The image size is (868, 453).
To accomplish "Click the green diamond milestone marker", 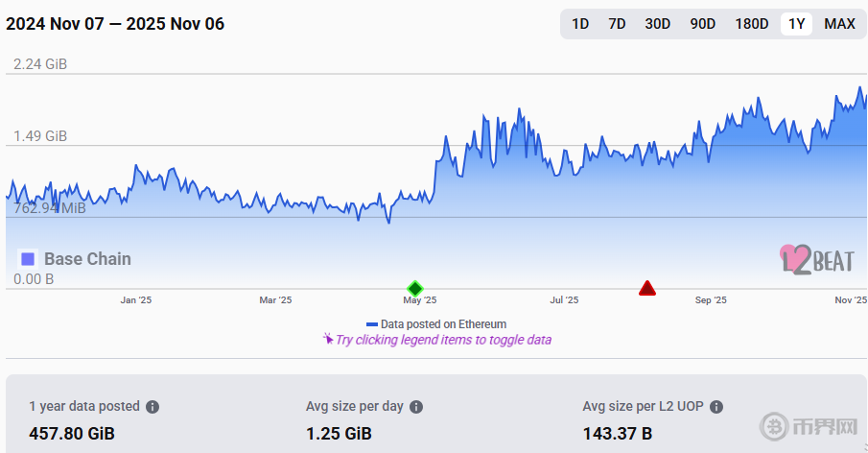I will coord(414,288).
